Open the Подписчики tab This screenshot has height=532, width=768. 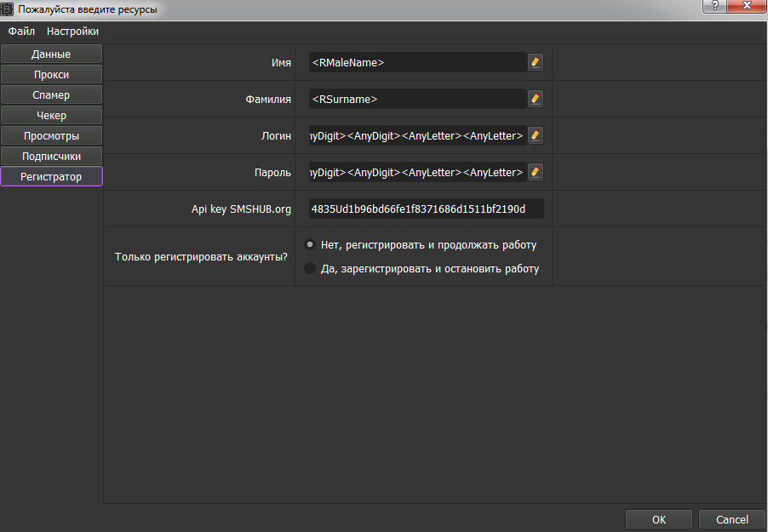tap(51, 156)
